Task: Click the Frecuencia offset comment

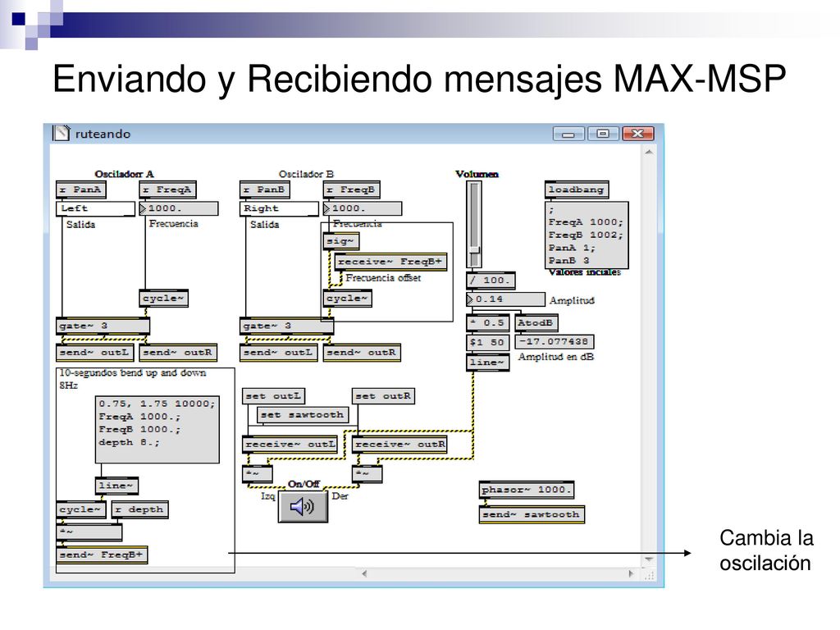Action: pyautogui.click(x=383, y=278)
